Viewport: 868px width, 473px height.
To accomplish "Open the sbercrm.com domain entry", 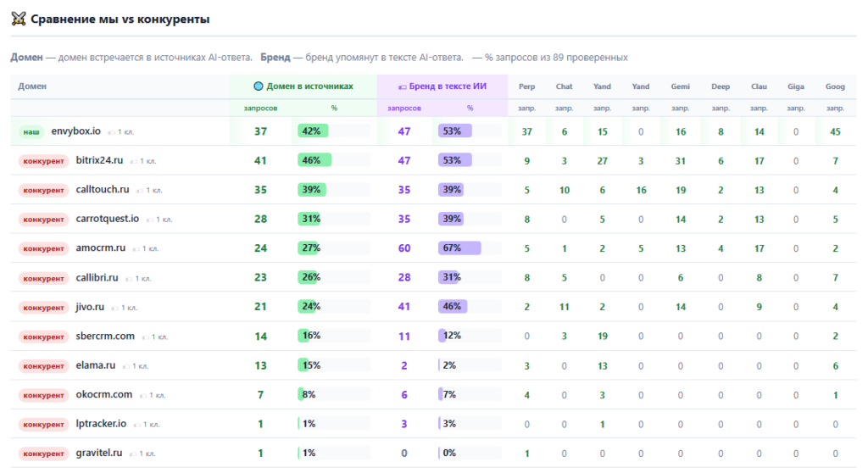I will 105,337.
